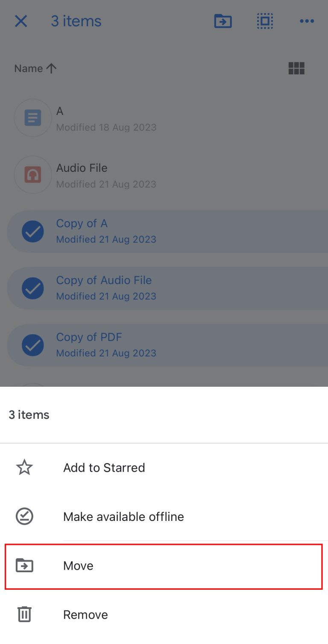Tap the offline checkmark icon
Image resolution: width=328 pixels, height=644 pixels.
[24, 517]
